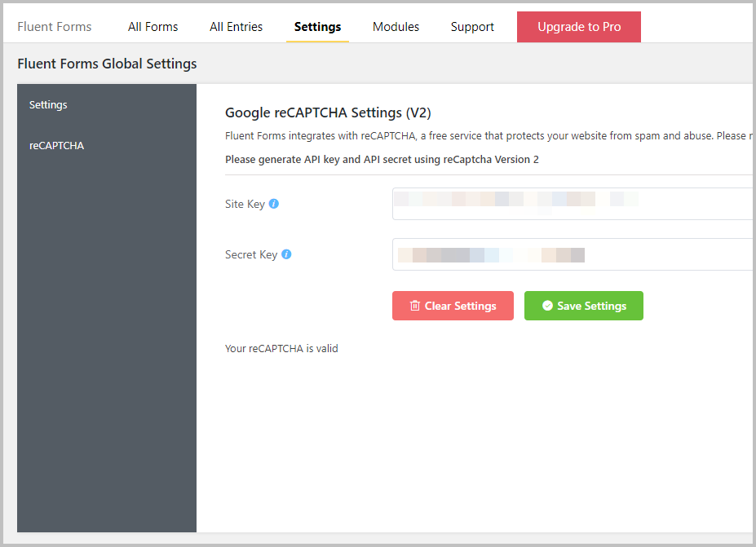The image size is (756, 547).
Task: Click the Fluent Forms Global Settings title
Action: [107, 64]
